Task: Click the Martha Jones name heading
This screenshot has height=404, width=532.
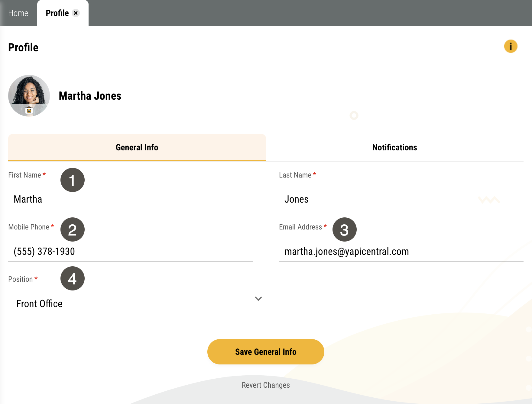Action: [x=90, y=96]
